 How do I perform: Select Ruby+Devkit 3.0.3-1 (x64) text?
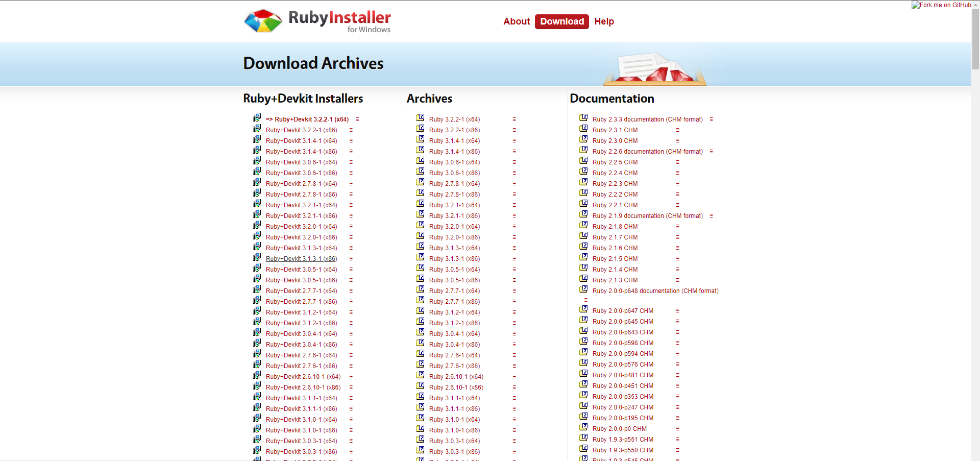(302, 441)
